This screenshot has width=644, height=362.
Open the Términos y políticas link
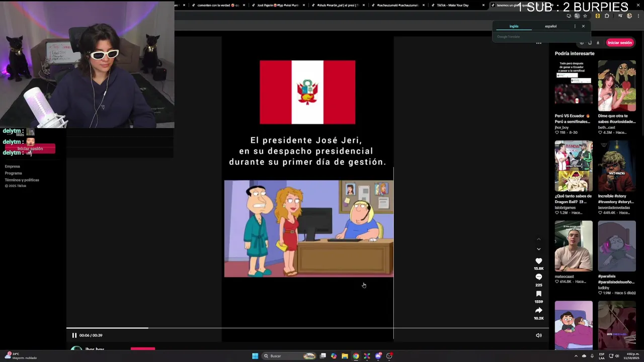22,180
